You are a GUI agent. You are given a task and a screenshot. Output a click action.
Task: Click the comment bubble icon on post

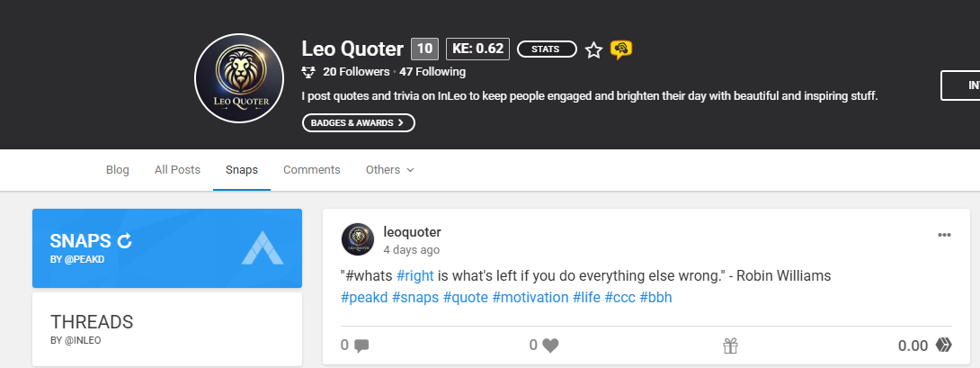point(361,346)
